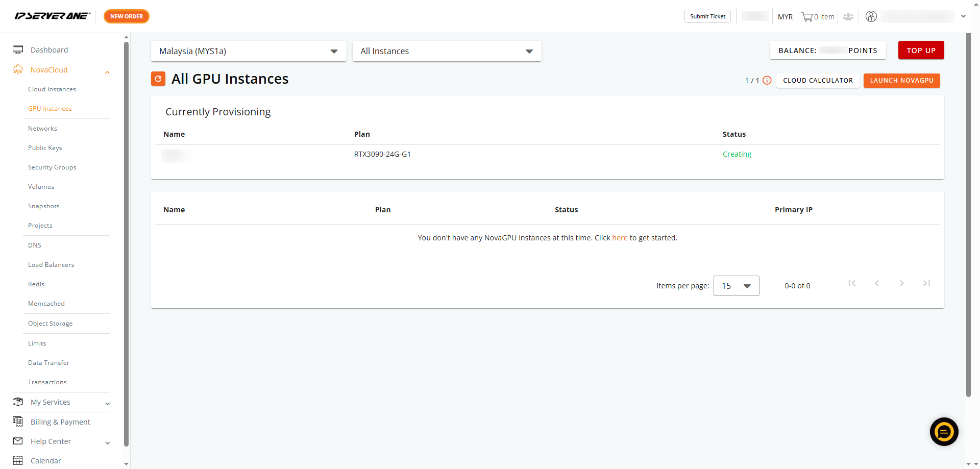The width and height of the screenshot is (980, 469).
Task: Open Projects in sidebar
Action: [x=40, y=225]
